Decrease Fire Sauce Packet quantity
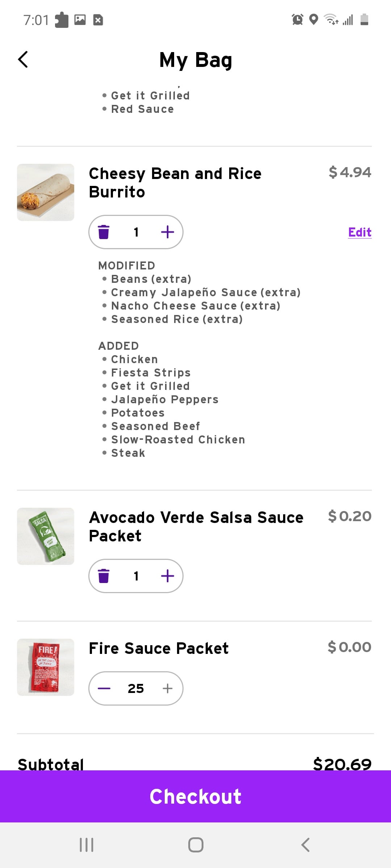 coord(104,688)
